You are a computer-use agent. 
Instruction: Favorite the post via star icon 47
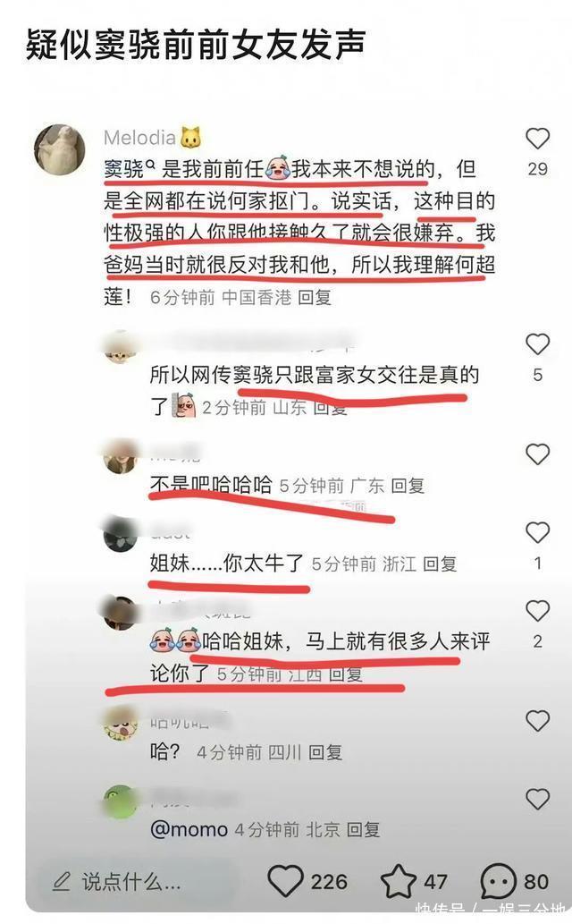tap(399, 881)
